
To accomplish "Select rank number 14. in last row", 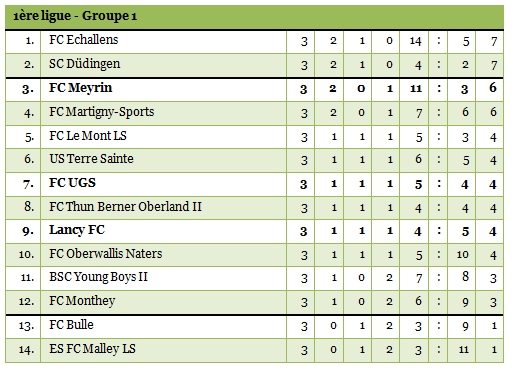I will tap(26, 350).
